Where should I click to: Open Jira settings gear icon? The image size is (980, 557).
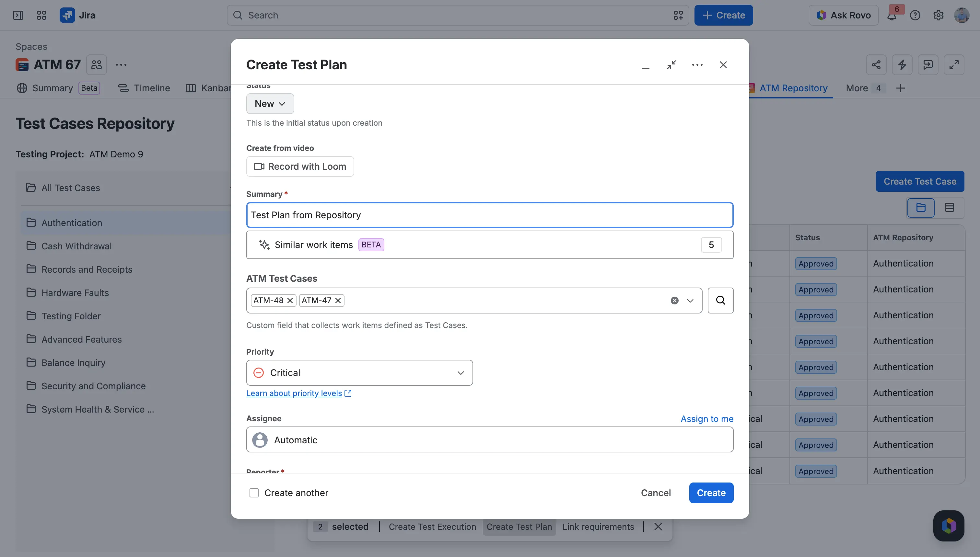click(x=938, y=15)
